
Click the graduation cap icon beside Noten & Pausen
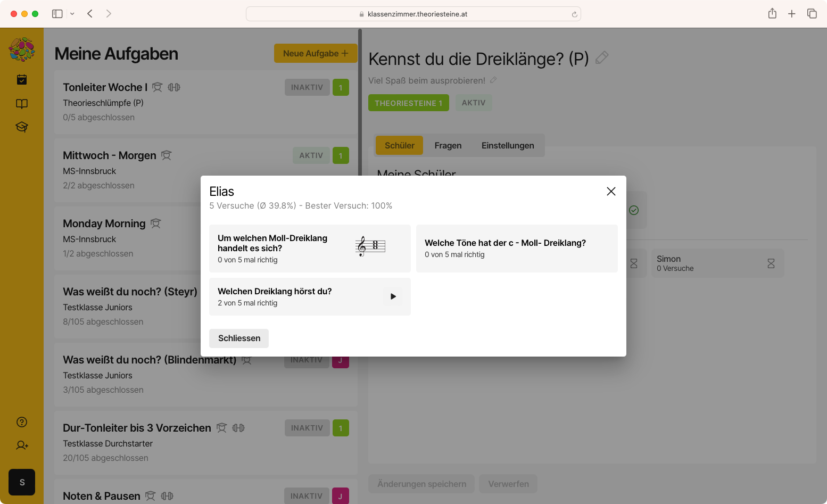point(151,495)
